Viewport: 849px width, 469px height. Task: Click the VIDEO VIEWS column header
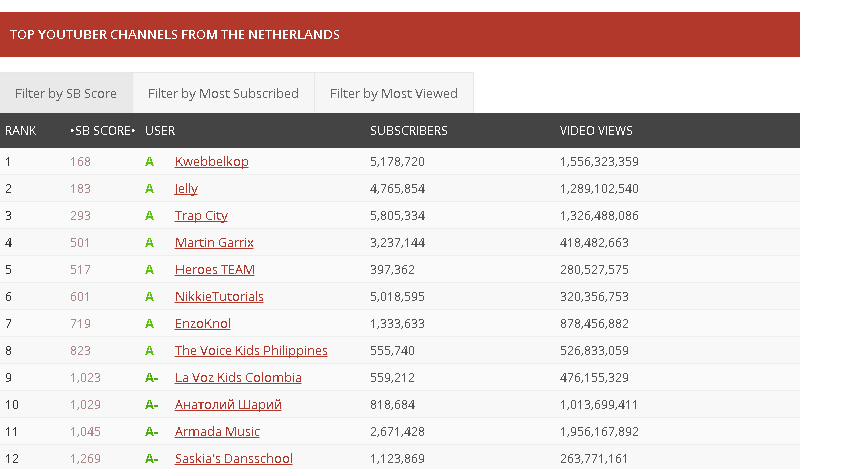(596, 131)
